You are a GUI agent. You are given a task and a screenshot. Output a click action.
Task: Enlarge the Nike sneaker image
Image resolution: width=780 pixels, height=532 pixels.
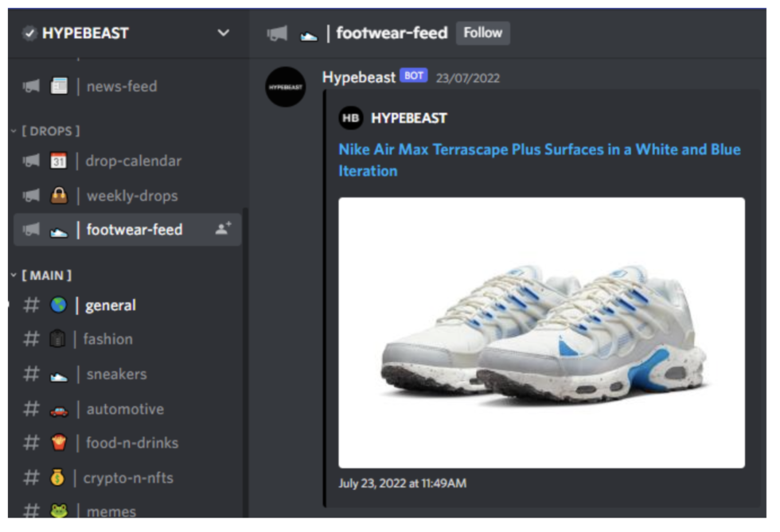(541, 332)
